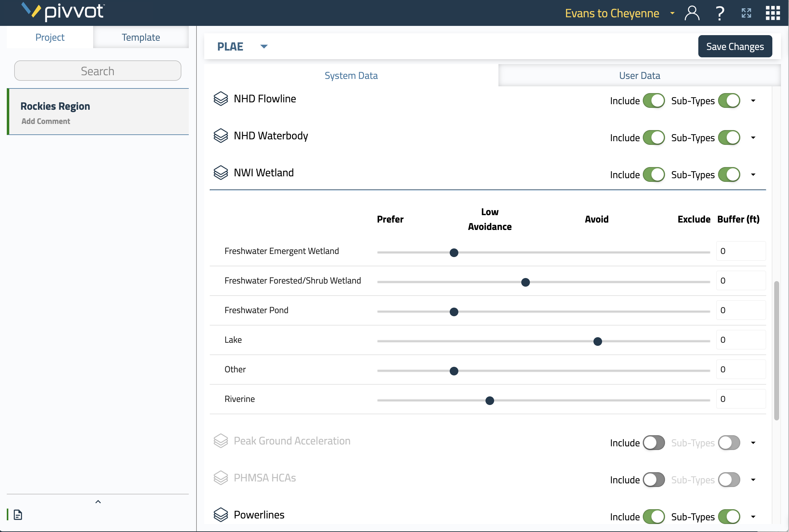Viewport: 789px width, 532px height.
Task: Click the Other buffer field
Action: [741, 369]
